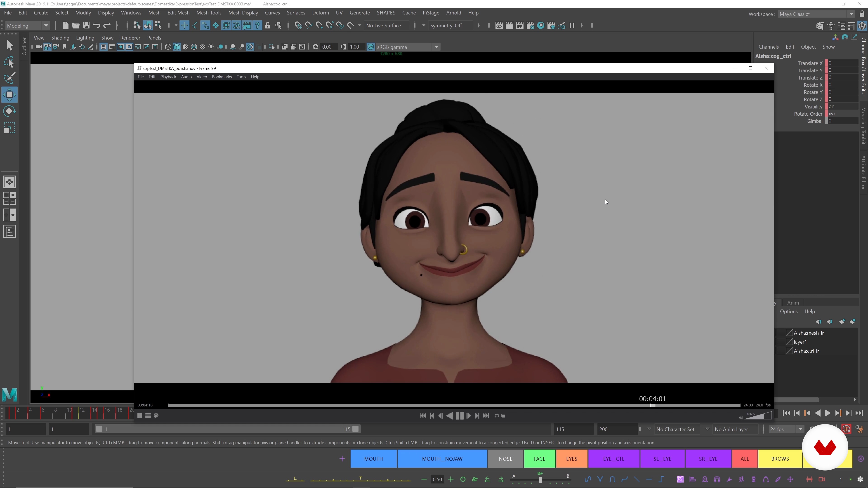This screenshot has height=488, width=868.
Task: Toggle the Film Gate icon in the panel toolbar
Action: click(x=112, y=47)
